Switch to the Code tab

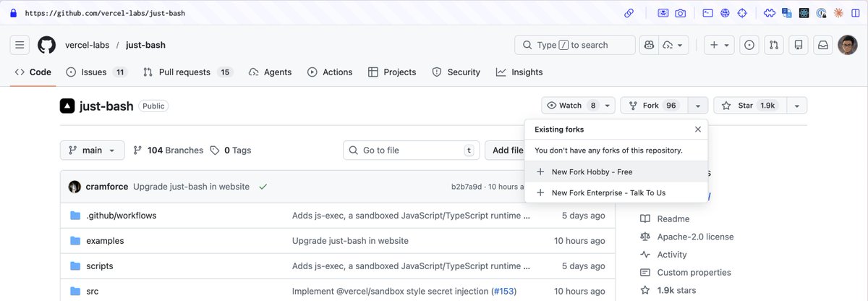[x=33, y=72]
